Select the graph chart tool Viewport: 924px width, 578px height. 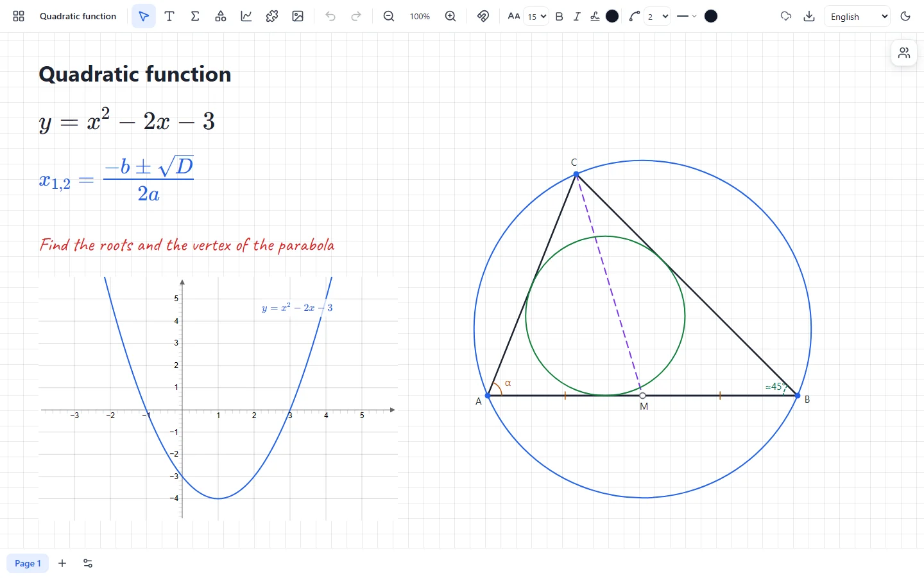click(246, 16)
